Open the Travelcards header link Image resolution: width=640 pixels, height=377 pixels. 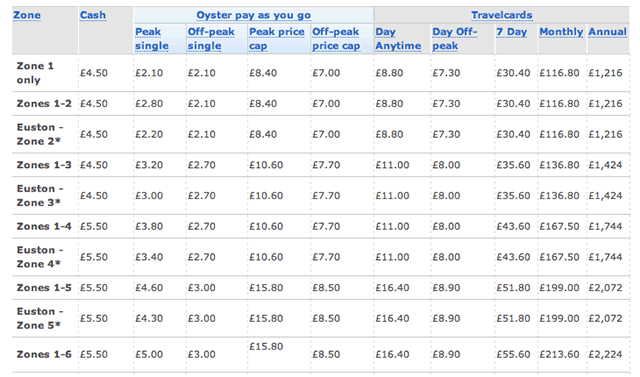point(502,16)
